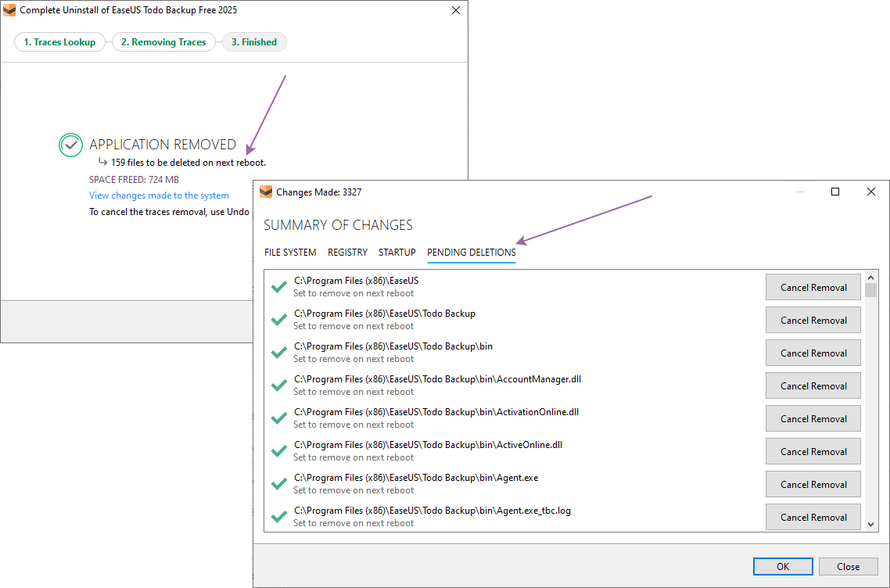890x588 pixels.
Task: Maximize the Changes Made window
Action: [x=834, y=192]
